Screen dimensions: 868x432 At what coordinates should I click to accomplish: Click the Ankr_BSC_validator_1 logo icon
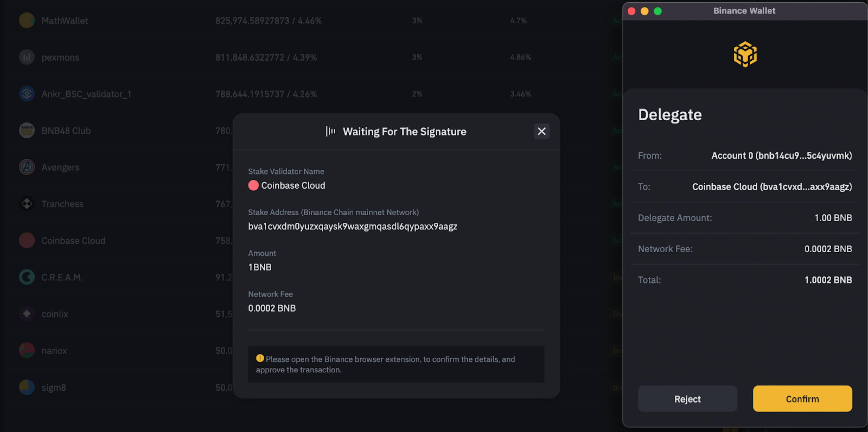(x=27, y=94)
